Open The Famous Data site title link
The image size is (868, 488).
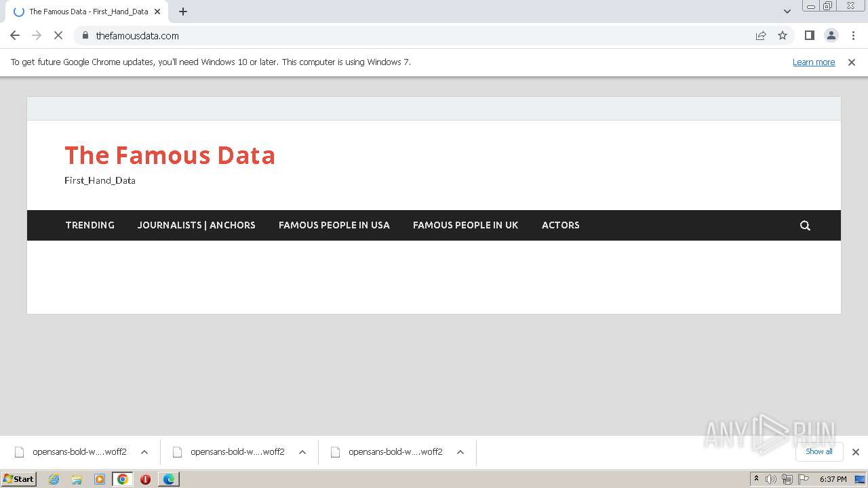click(170, 155)
